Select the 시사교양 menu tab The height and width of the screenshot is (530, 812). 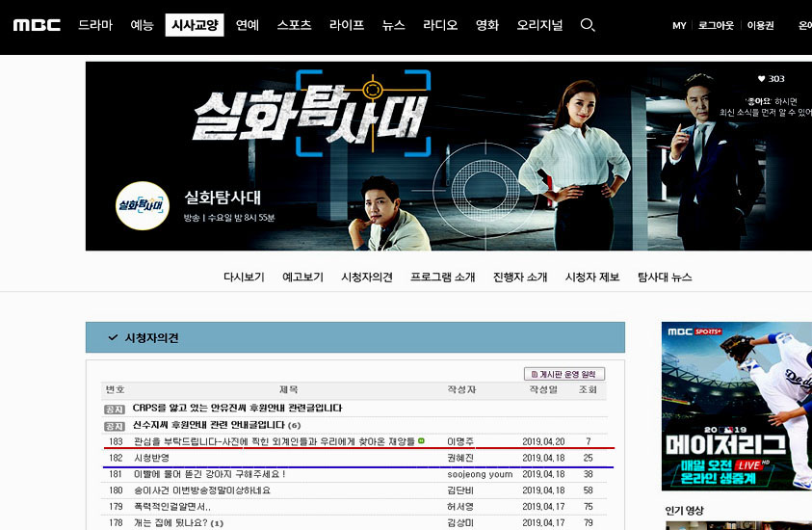pyautogui.click(x=195, y=25)
